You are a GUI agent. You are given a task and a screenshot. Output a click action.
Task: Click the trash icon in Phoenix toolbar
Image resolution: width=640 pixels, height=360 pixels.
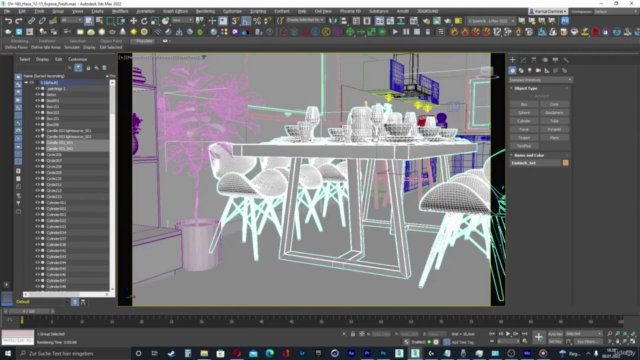pos(428,31)
